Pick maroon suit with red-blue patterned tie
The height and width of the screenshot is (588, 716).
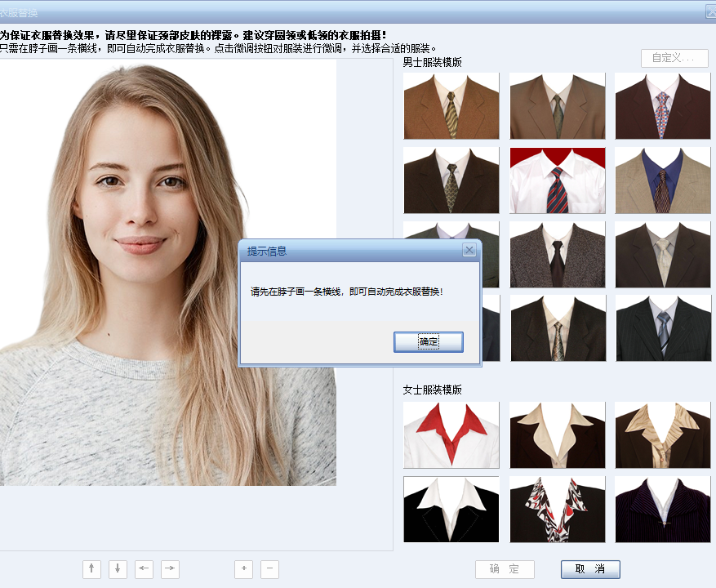click(663, 105)
